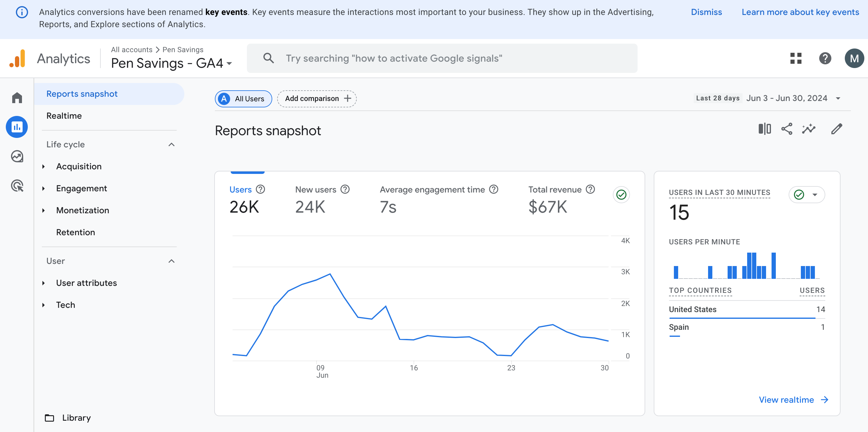868x432 pixels.
Task: Collapse the User section
Action: (172, 261)
